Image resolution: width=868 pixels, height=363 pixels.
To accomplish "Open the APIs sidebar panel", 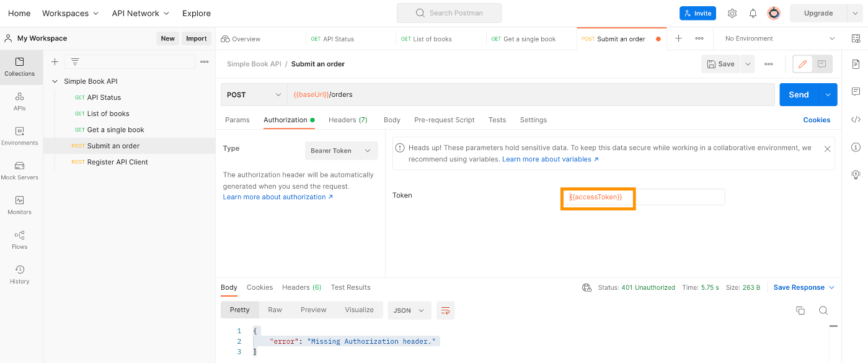I will pyautogui.click(x=20, y=102).
